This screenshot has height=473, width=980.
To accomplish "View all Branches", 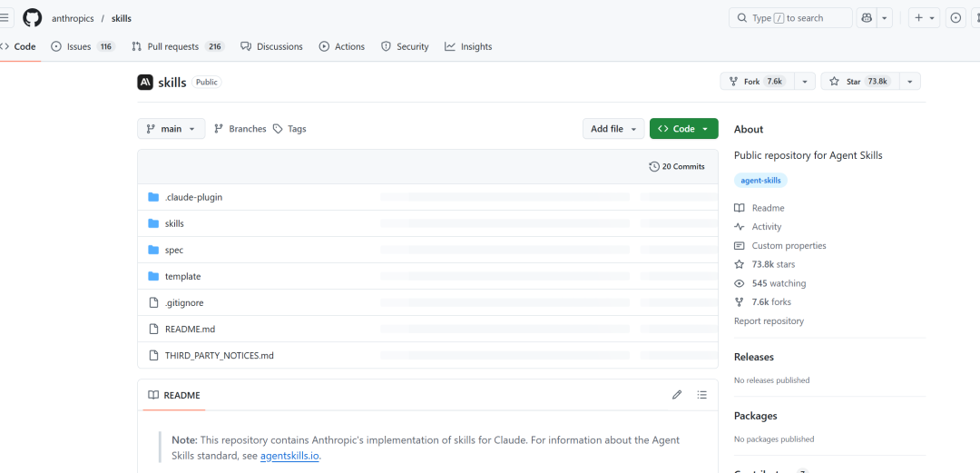I will (240, 129).
